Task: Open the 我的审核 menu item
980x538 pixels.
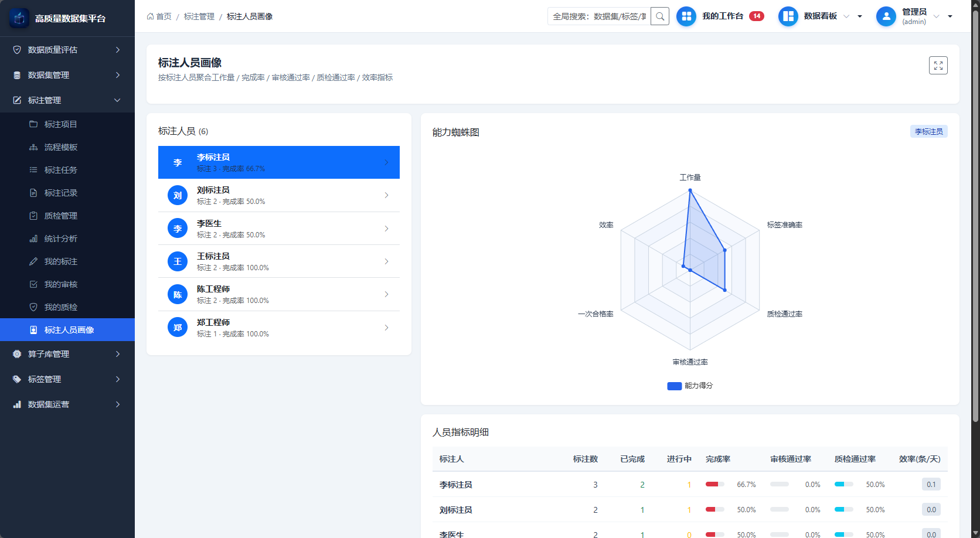Action: coord(67,284)
